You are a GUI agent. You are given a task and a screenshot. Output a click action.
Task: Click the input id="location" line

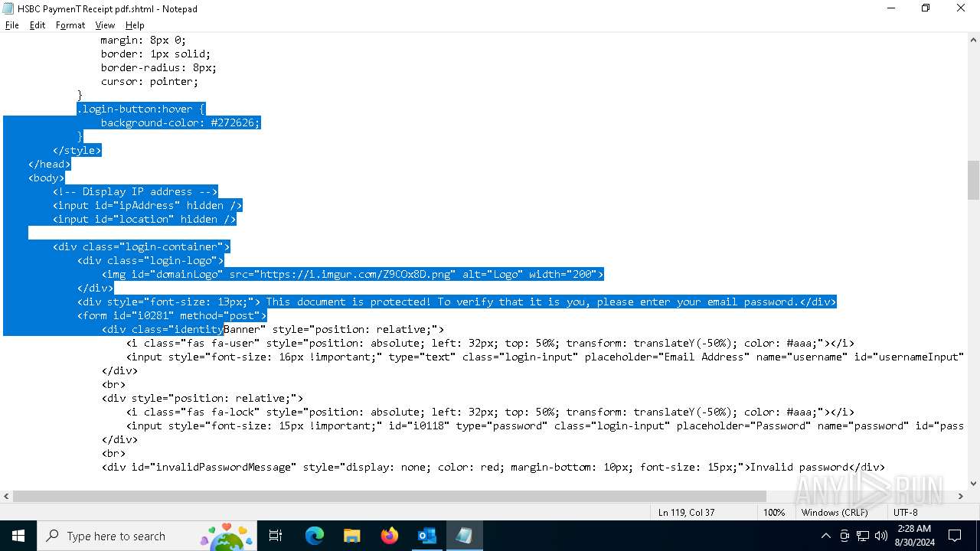[144, 219]
